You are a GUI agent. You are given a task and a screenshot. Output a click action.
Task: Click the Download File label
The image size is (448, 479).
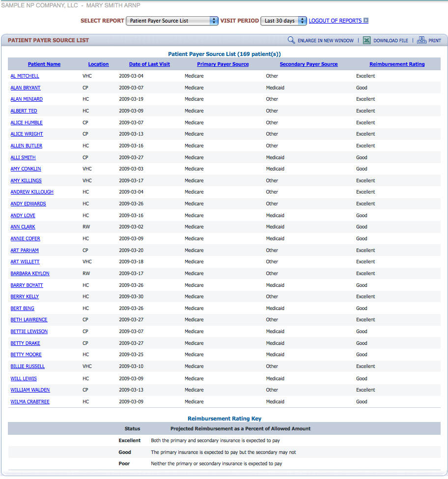(391, 41)
